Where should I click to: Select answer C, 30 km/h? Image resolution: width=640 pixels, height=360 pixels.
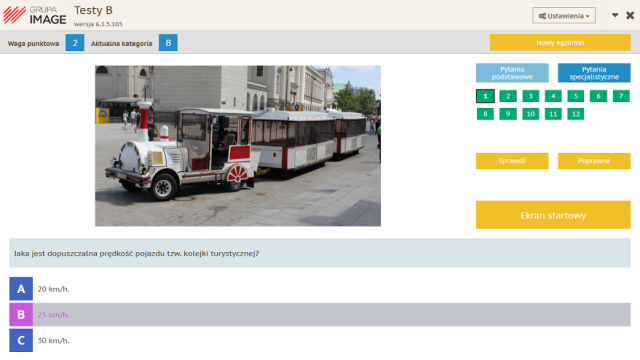(320, 340)
